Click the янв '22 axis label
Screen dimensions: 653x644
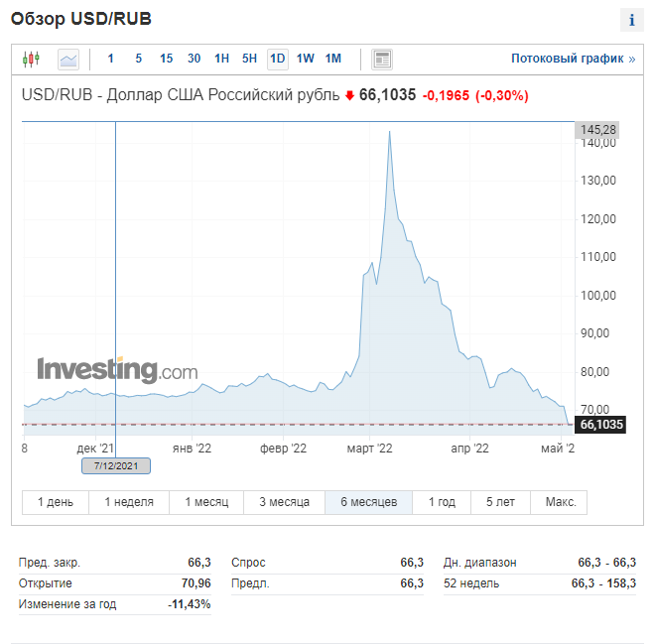pyautogui.click(x=192, y=449)
